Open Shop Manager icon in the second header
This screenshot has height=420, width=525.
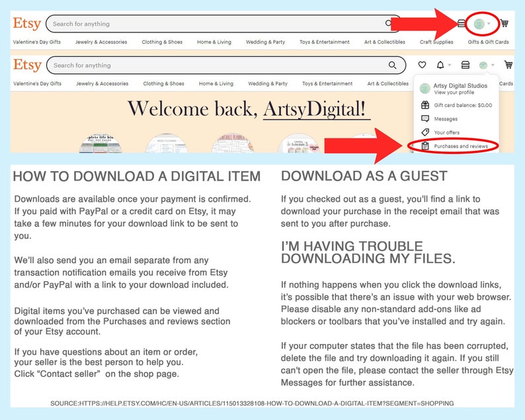coord(465,65)
